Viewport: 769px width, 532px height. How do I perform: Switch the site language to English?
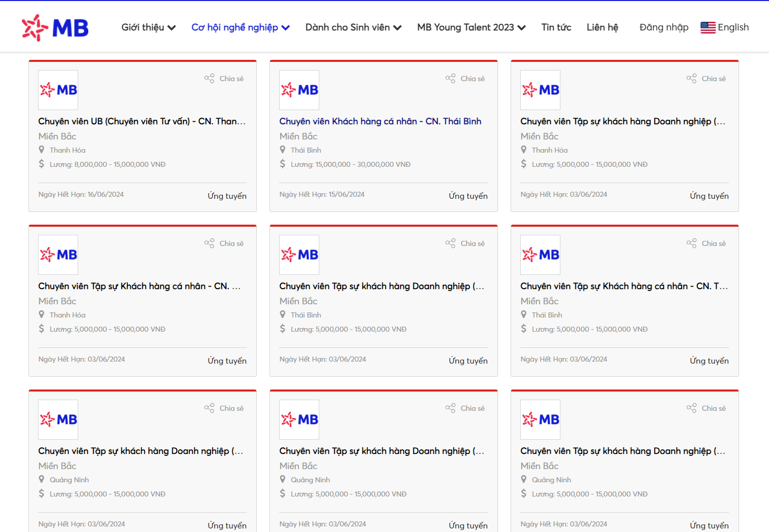[x=725, y=27]
